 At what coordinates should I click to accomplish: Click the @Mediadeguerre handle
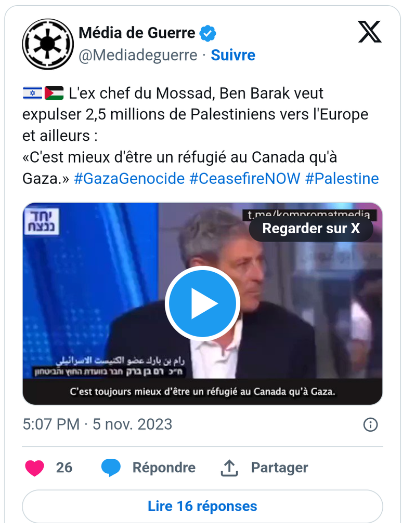point(138,55)
